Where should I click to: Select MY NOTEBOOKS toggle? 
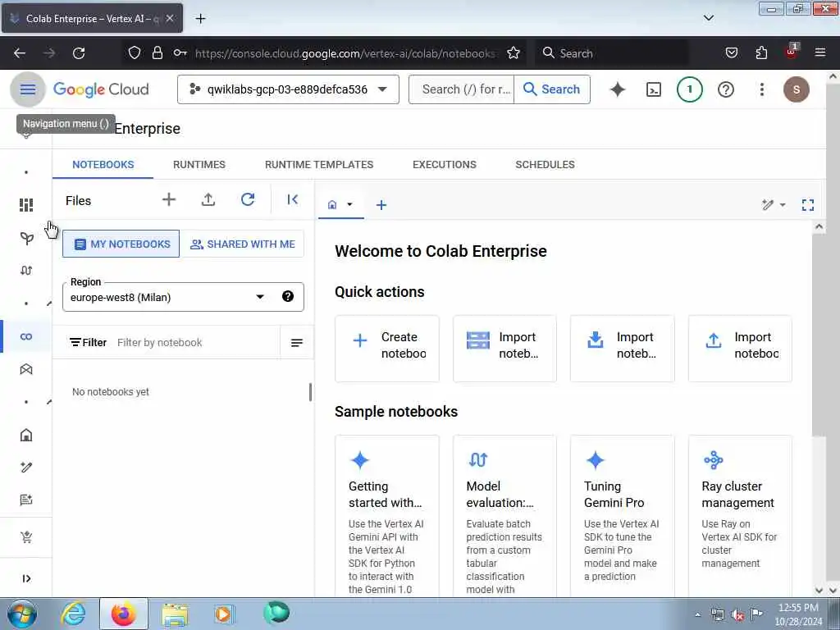tap(121, 244)
